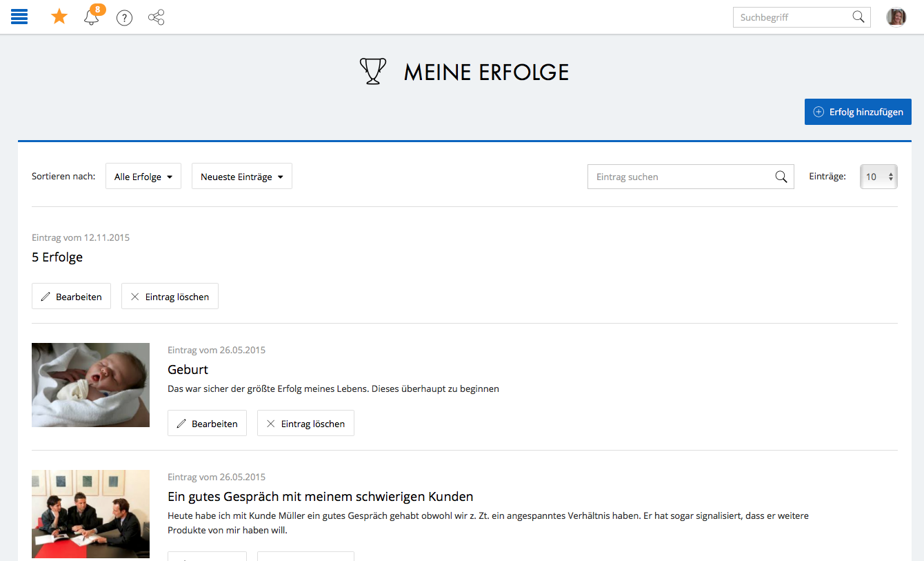Open the help question mark icon

tap(124, 18)
